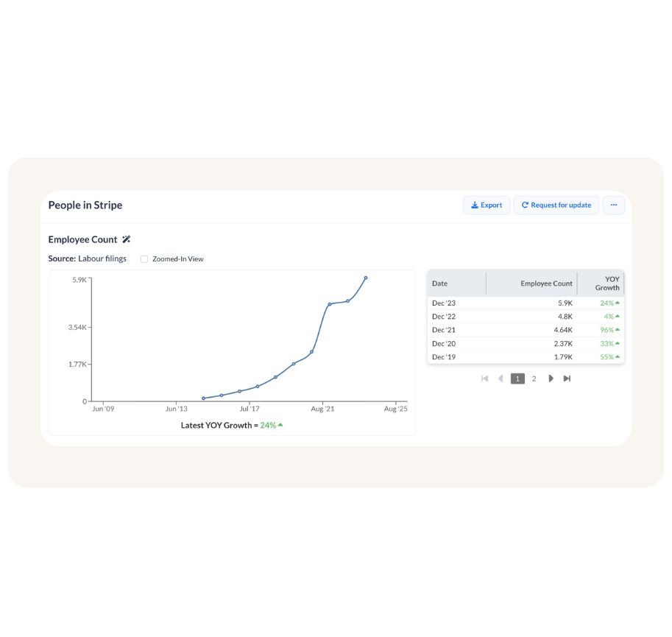Viewport: 672px width, 637px height.
Task: Click the last data point on the chart
Action: (x=366, y=278)
